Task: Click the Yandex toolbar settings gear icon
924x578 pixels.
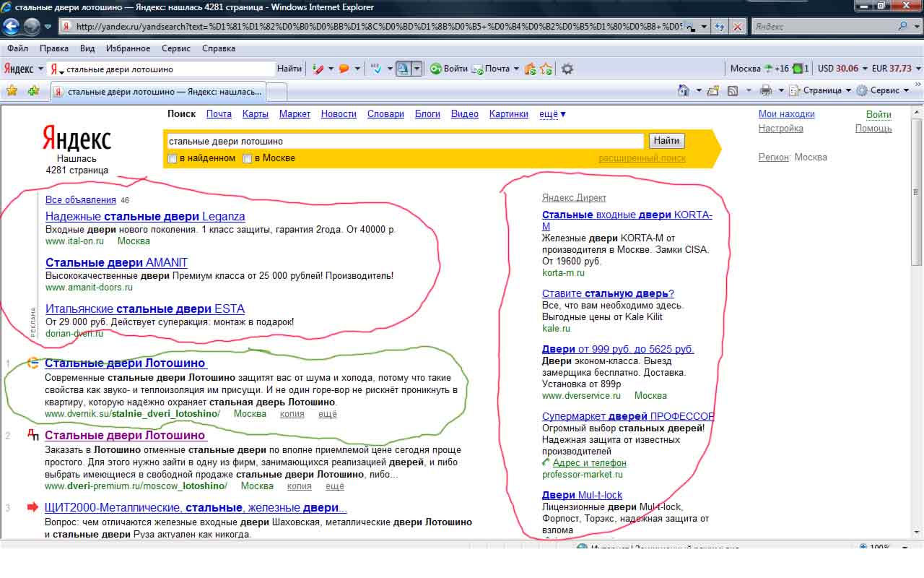Action: click(567, 69)
